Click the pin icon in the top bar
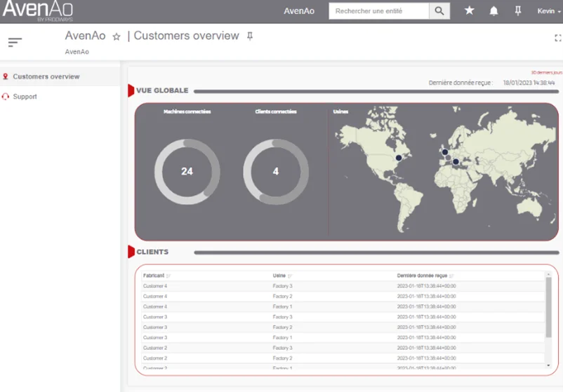Image resolution: width=563 pixels, height=392 pixels. [518, 11]
